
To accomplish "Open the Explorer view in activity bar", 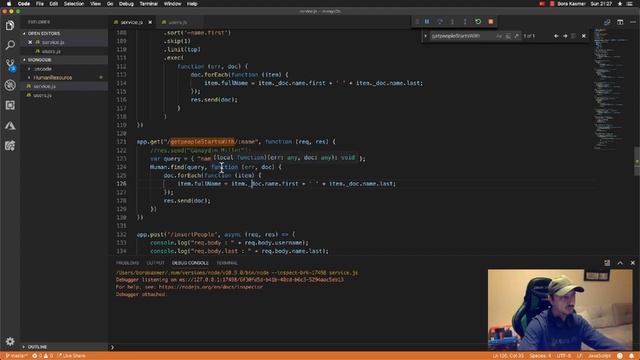I will pyautogui.click(x=10, y=25).
